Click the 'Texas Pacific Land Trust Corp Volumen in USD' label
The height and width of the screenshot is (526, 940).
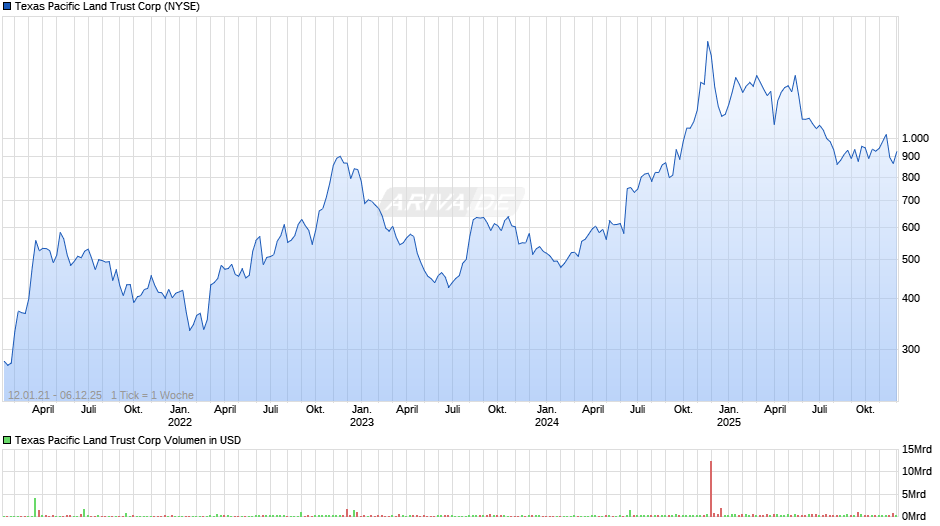(128, 440)
